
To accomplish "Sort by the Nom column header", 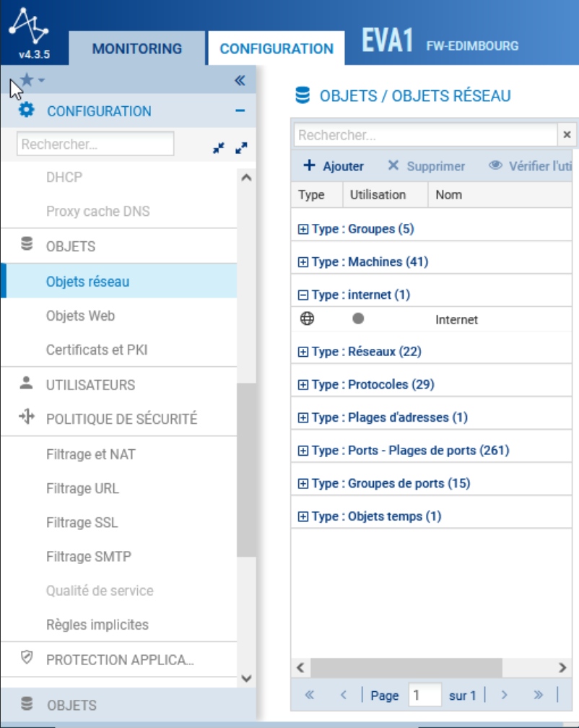I will [x=448, y=195].
